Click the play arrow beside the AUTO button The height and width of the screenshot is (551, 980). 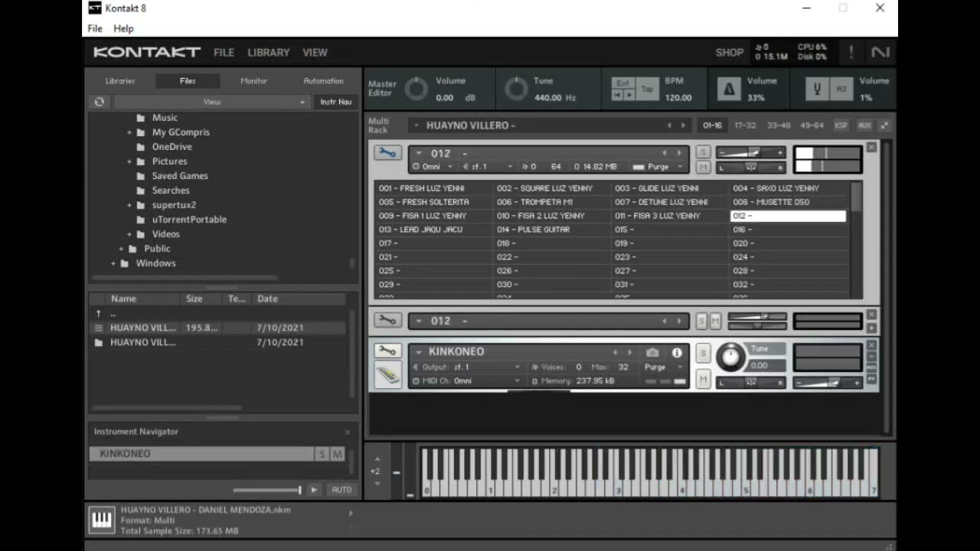point(314,490)
